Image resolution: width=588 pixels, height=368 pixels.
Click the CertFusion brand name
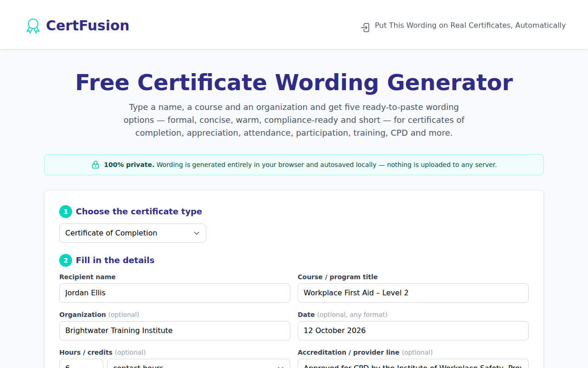87,25
